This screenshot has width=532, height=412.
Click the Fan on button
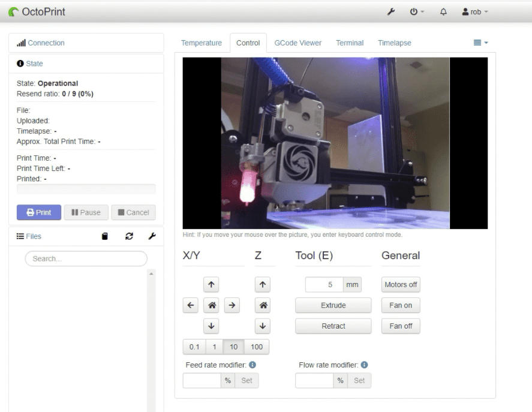coord(401,305)
